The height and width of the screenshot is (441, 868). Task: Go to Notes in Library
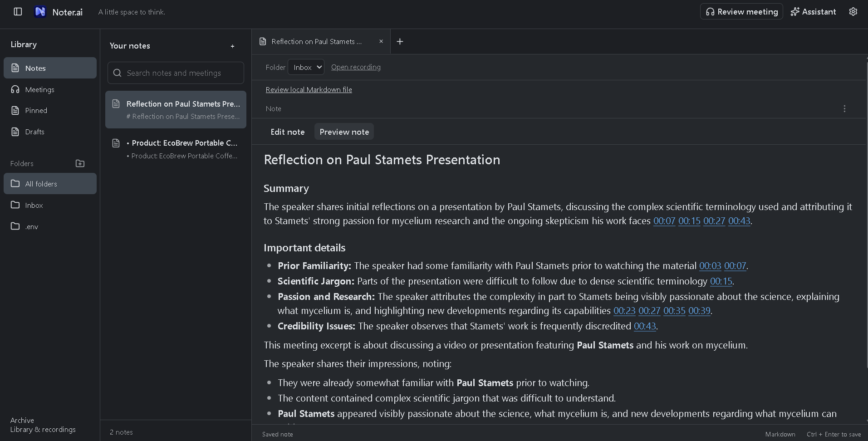tap(50, 68)
